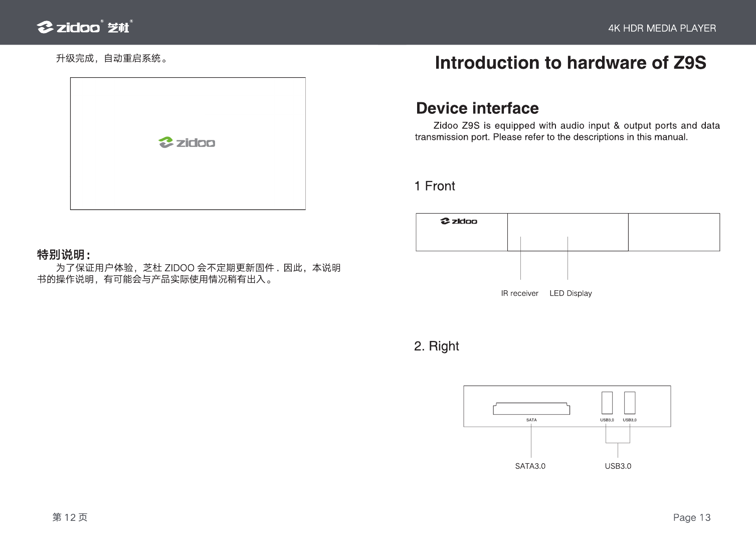The width and height of the screenshot is (756, 543).
Task: Click the line beginning '为了保证用户体验'
Action: (198, 268)
